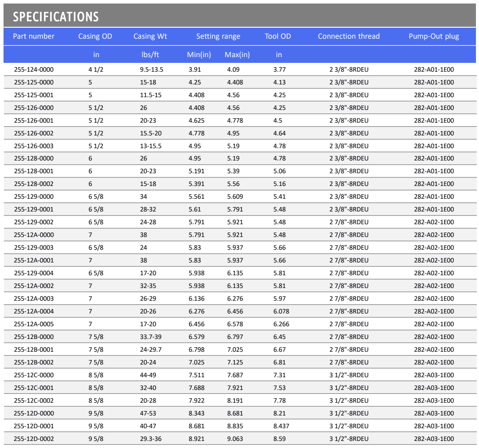479x448 pixels.
Task: Click part number 255-12A-0000
Action: [x=33, y=235]
